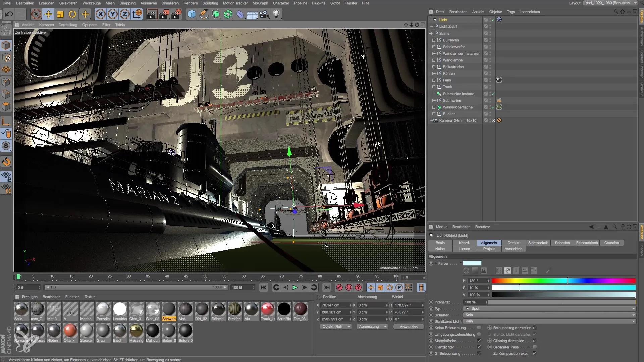
Task: Open render settings icon
Action: (176, 14)
